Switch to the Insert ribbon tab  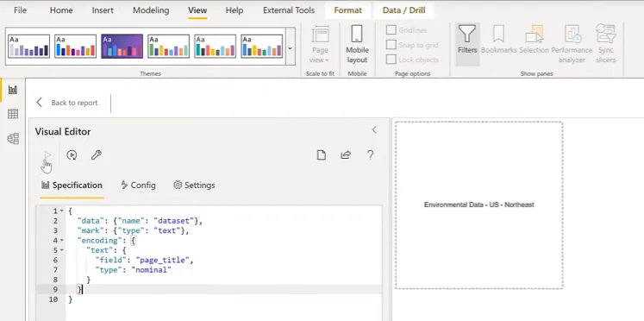103,10
